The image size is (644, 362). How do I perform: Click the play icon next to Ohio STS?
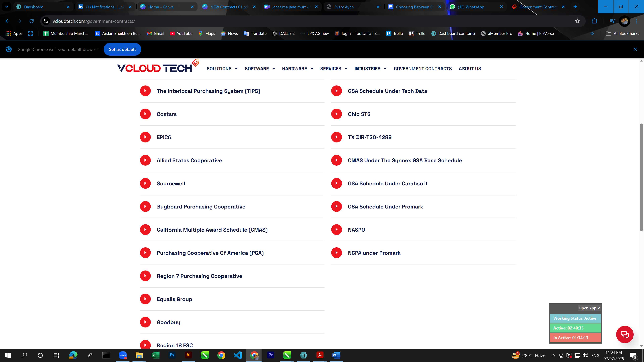click(x=336, y=114)
